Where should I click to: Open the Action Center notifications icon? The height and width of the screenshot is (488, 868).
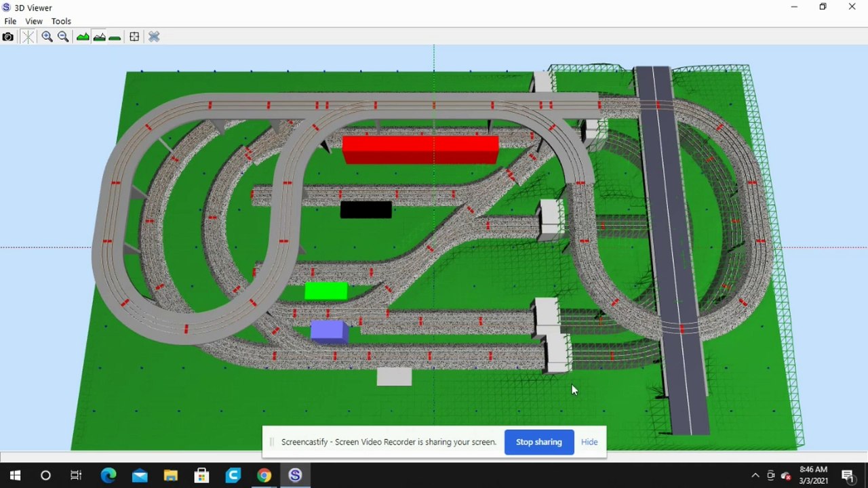coord(848,476)
